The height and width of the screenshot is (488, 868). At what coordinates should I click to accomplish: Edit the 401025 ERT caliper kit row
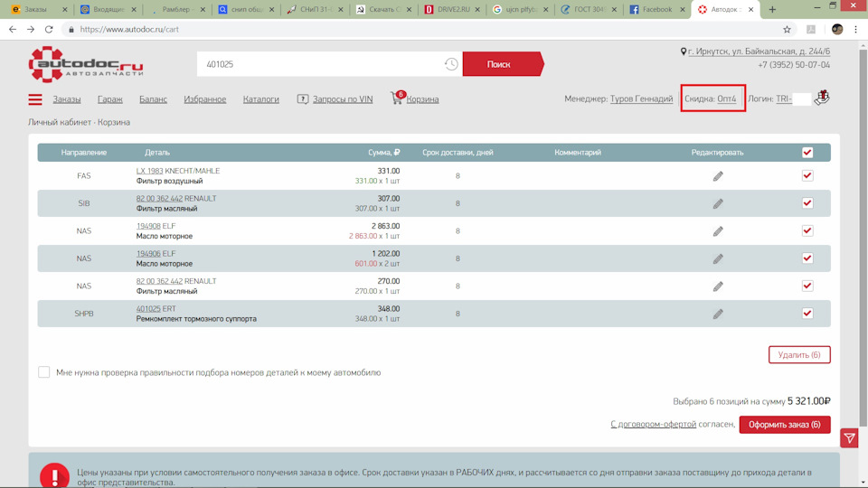point(718,314)
